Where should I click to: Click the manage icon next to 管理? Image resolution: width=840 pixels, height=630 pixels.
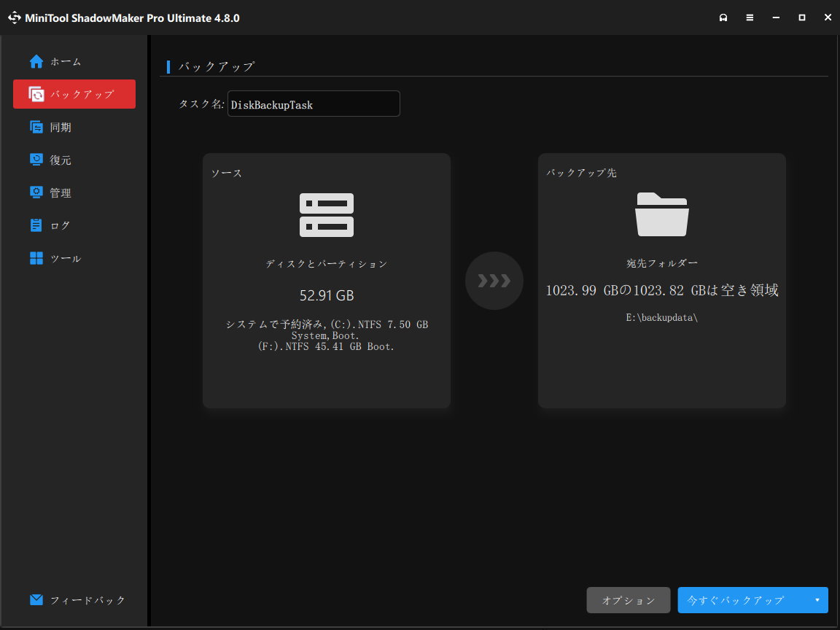(36, 192)
